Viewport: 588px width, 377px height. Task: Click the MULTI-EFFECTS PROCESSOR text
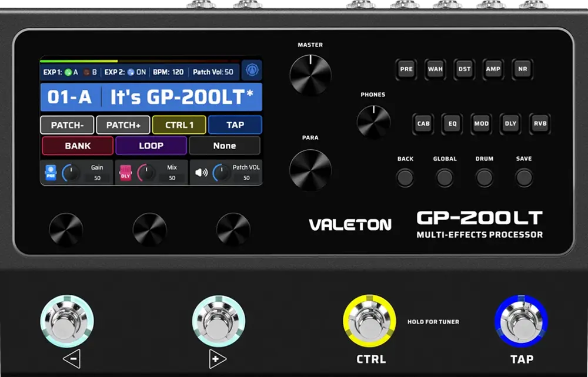coord(480,235)
